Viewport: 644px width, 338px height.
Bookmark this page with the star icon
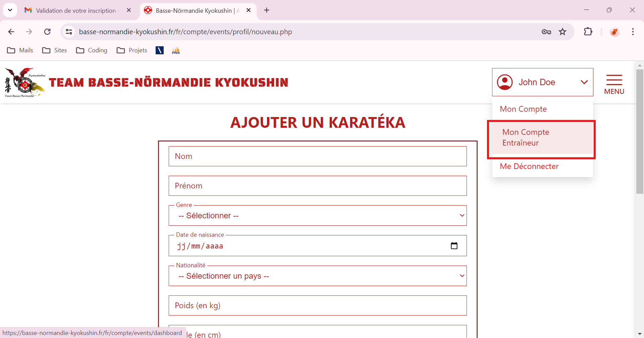[x=562, y=32]
